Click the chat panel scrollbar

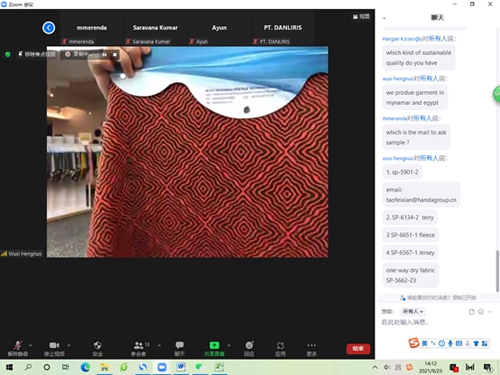point(497,271)
